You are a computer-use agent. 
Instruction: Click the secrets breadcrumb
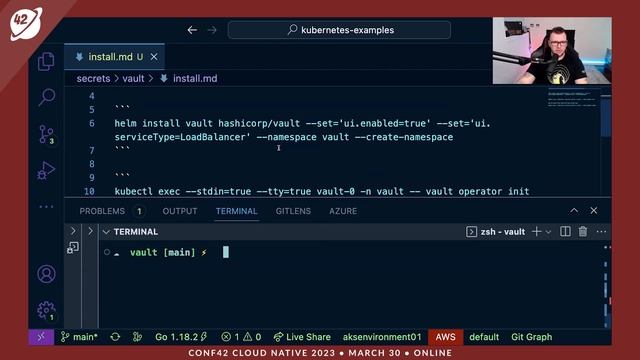point(93,78)
